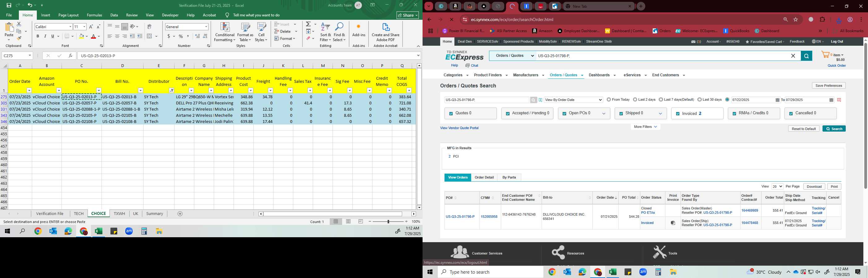Toggle the Cancelled 0 checkbox
This screenshot has width=868, height=278.
point(790,114)
